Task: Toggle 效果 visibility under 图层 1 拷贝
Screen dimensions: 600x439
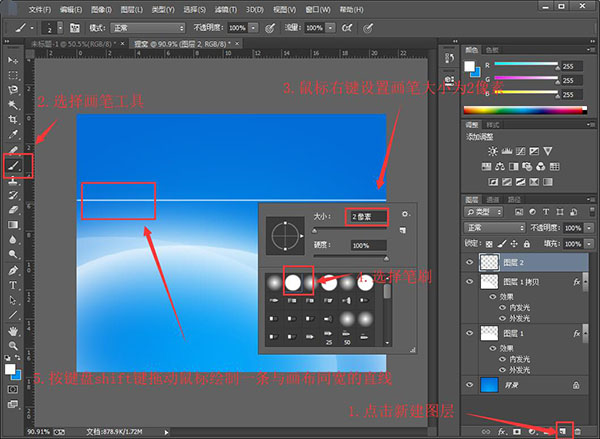Action: pyautogui.click(x=493, y=297)
